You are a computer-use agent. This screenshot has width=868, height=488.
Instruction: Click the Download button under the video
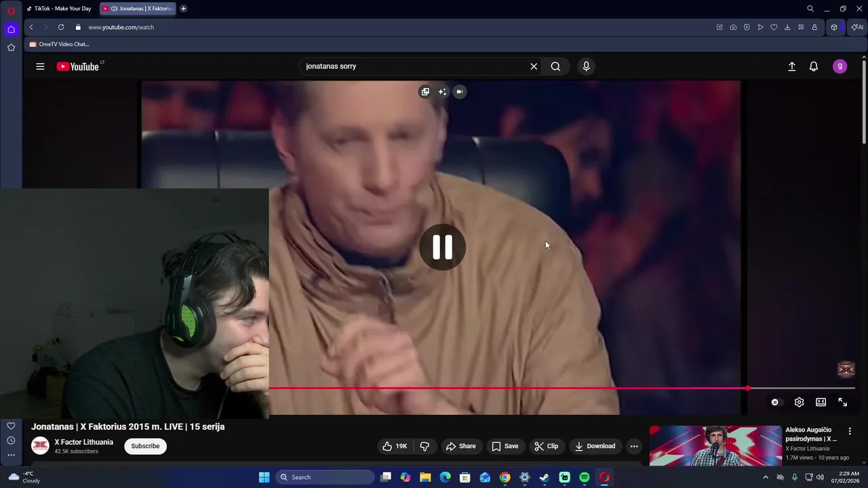point(595,446)
